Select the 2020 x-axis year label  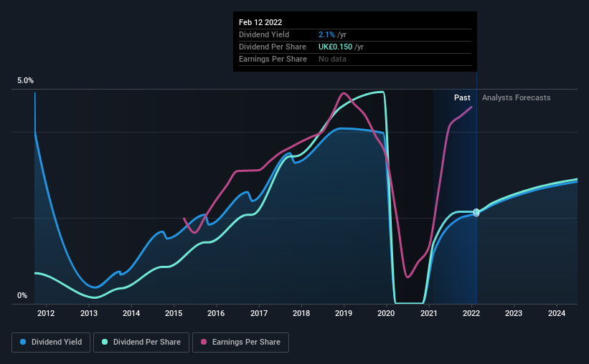tap(386, 313)
